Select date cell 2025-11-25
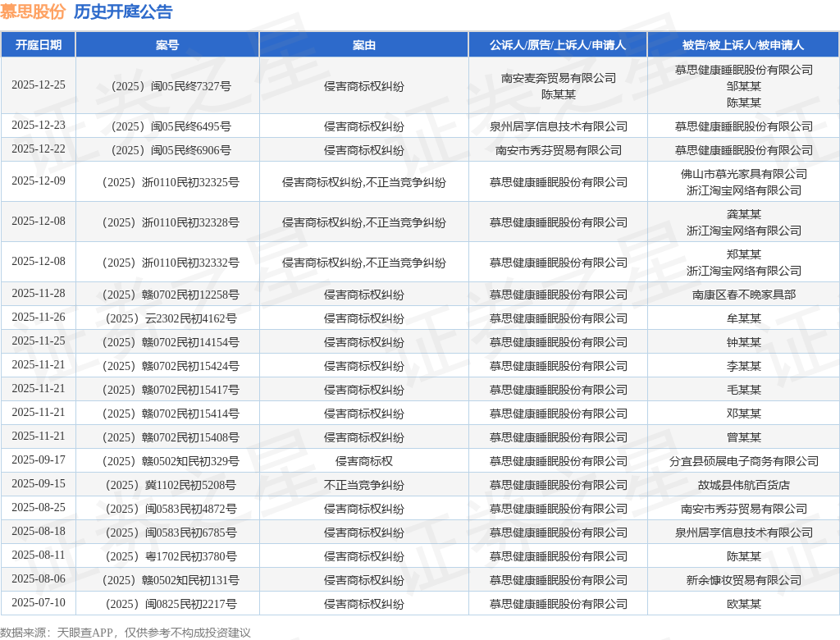This screenshot has width=840, height=640. (x=39, y=341)
